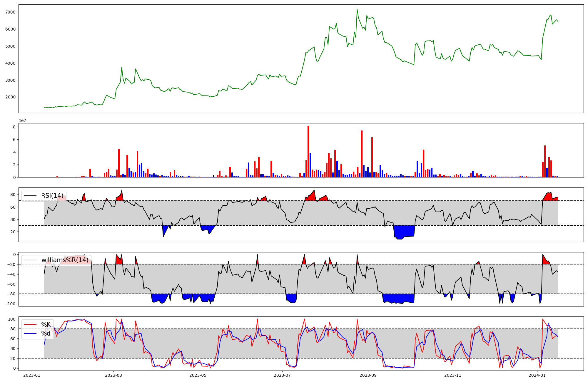This screenshot has height=382, width=588.
Task: Click the large blue oversold RSI area near October
Action: pyautogui.click(x=404, y=231)
